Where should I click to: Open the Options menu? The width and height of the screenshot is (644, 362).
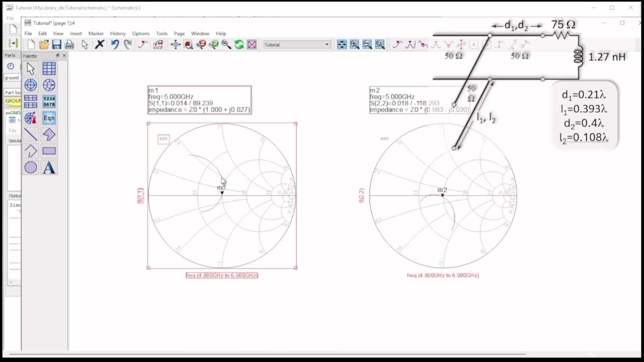[x=141, y=33]
